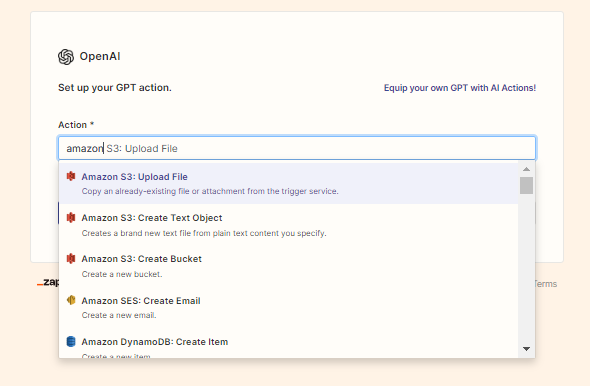
Task: Select Amazon SES: Create Email
Action: click(x=288, y=307)
